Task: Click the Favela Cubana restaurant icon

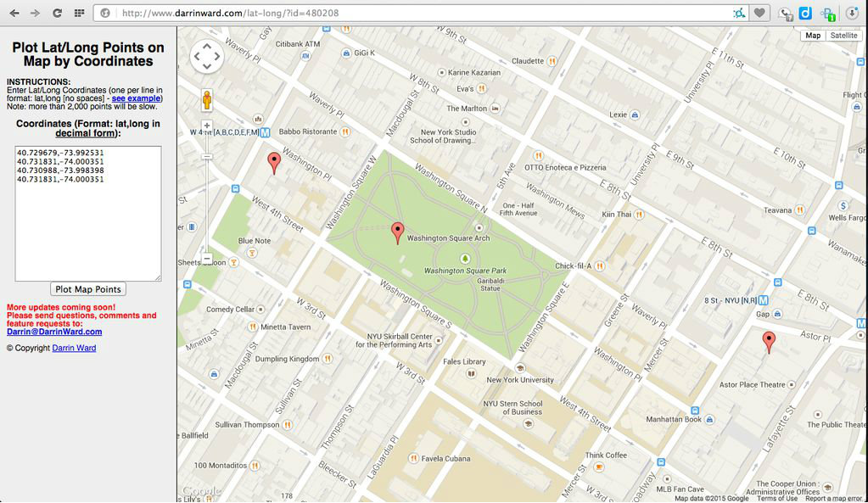Action: pyautogui.click(x=413, y=458)
